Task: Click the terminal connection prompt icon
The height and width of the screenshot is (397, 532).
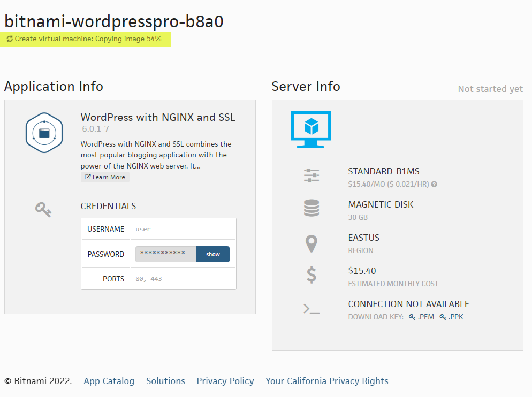Action: (x=311, y=309)
